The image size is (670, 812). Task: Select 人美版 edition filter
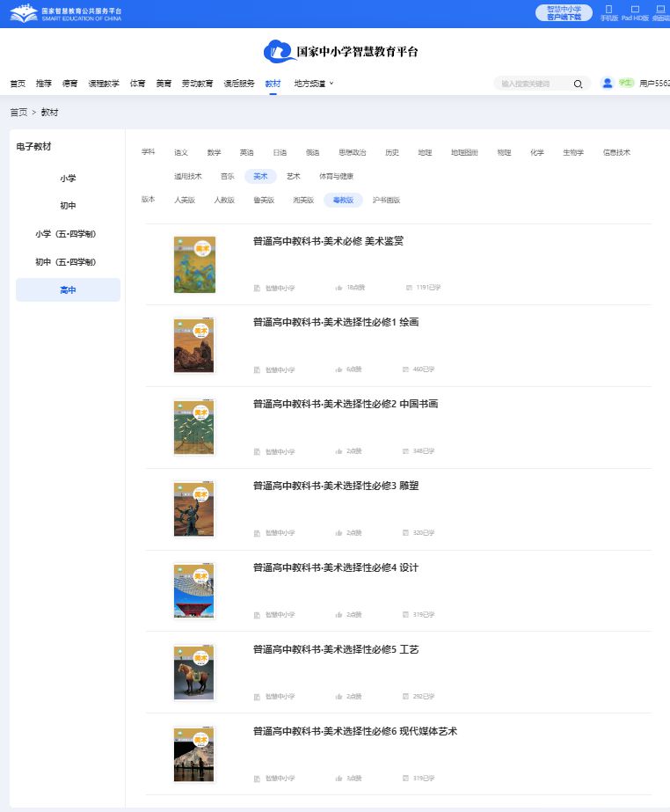184,200
